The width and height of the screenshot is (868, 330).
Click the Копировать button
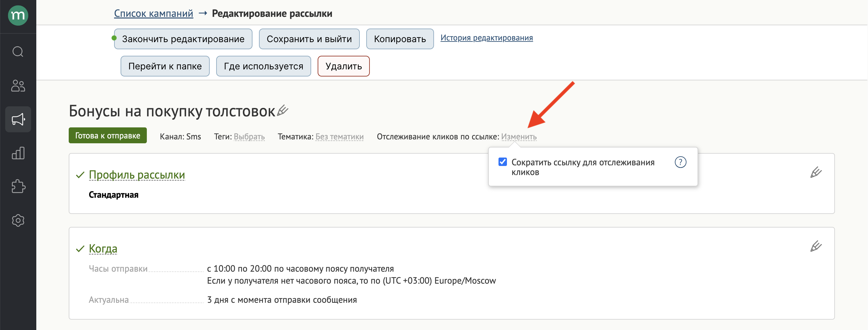pyautogui.click(x=400, y=39)
